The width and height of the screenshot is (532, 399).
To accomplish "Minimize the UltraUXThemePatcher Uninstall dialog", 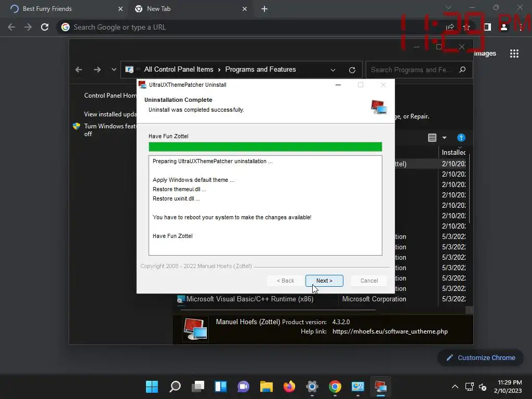I will pos(338,85).
